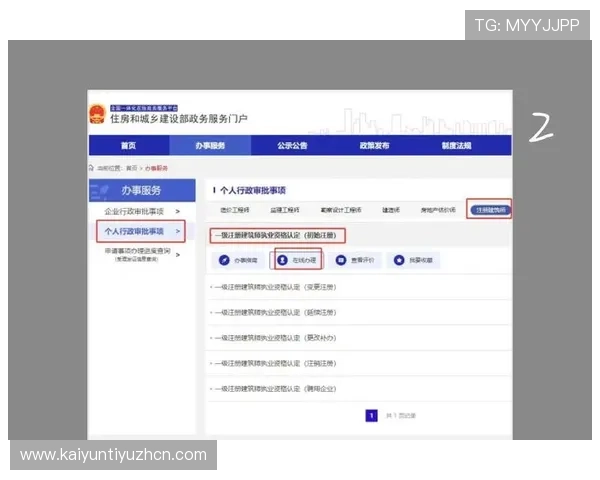Click the 我要收藏 star icon
Image resolution: width=600 pixels, height=480 pixels.
point(399,260)
